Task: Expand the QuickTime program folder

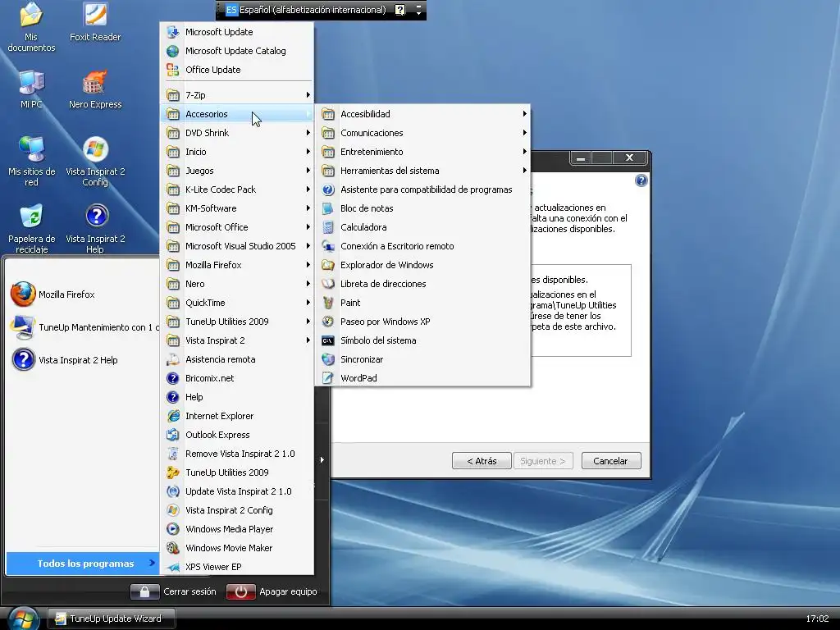Action: point(237,303)
